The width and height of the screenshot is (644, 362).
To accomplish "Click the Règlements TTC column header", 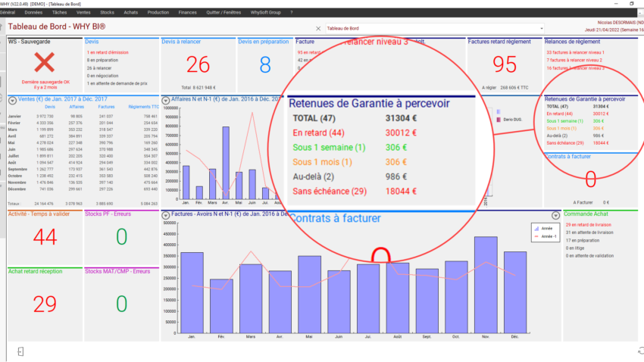I will click(143, 107).
